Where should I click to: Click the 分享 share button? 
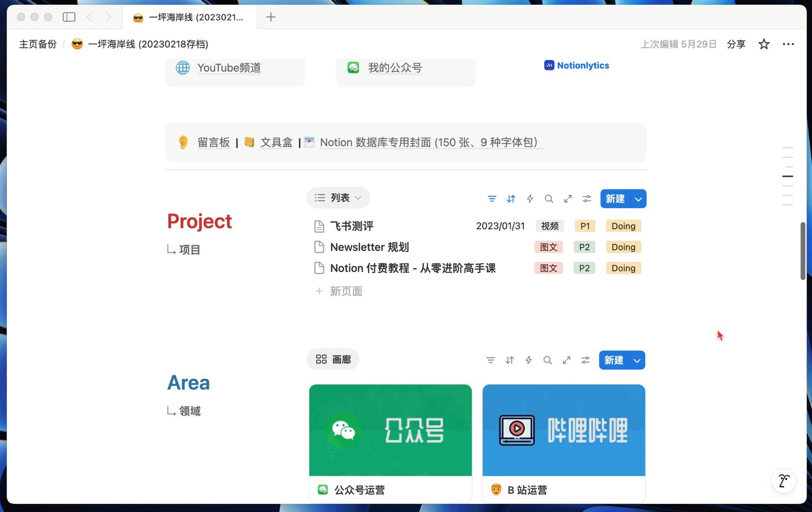click(736, 44)
